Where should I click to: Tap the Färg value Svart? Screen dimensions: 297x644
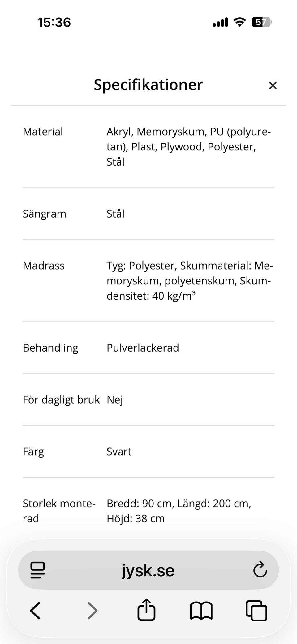pos(119,452)
